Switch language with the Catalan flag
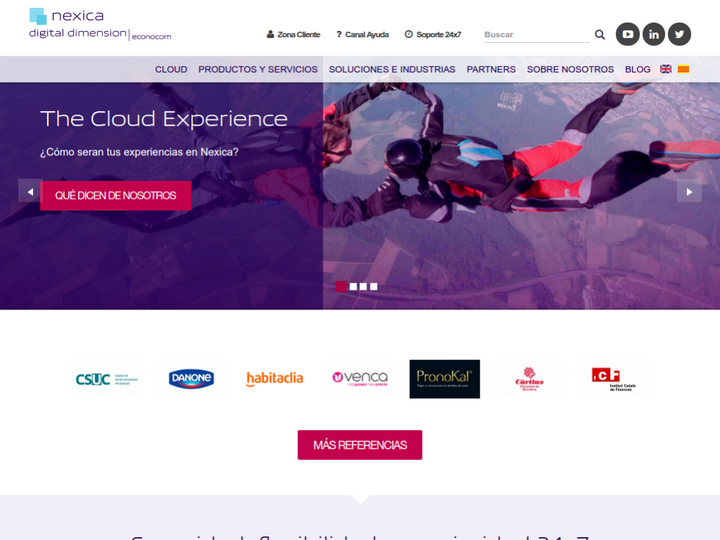 pos(684,70)
